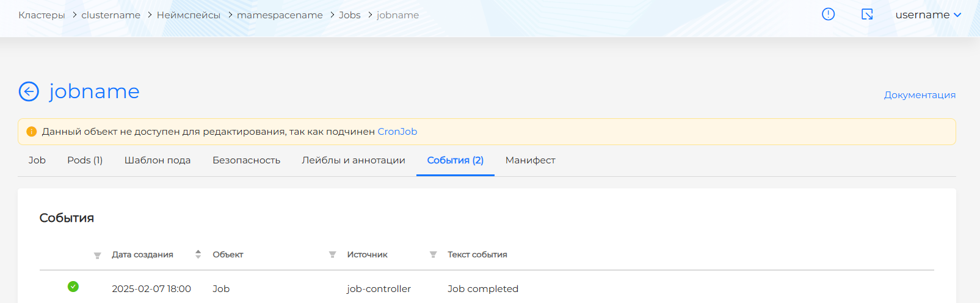
Task: Click the Job completed event text
Action: tap(482, 289)
